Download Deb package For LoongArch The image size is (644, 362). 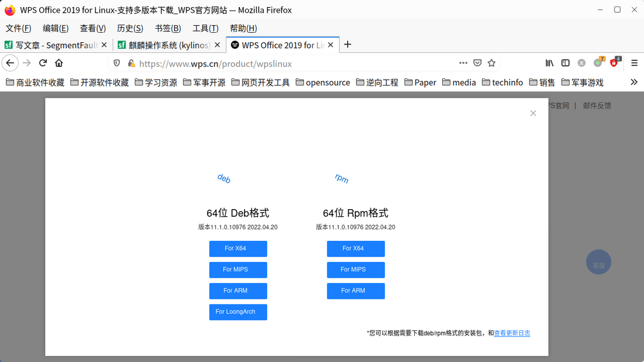pyautogui.click(x=238, y=312)
